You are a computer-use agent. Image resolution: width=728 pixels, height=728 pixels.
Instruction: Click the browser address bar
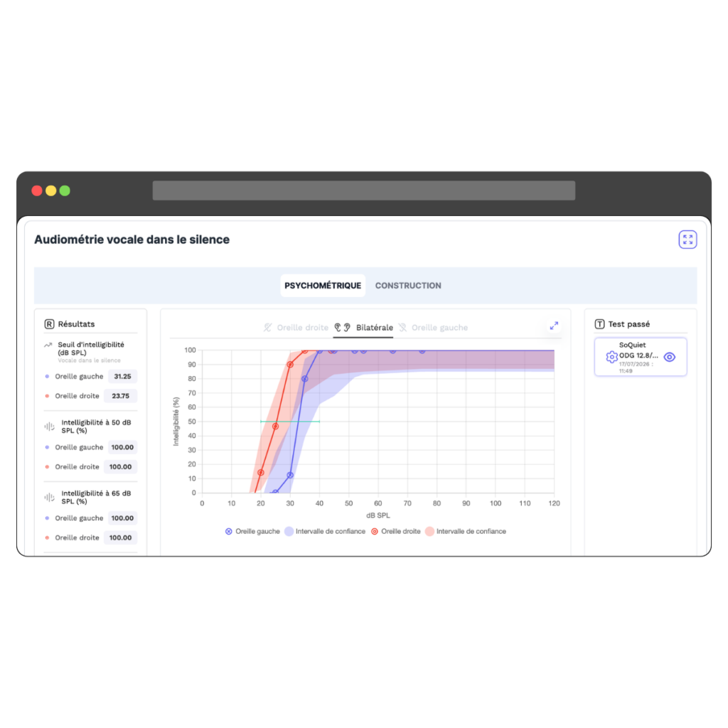[x=363, y=191]
